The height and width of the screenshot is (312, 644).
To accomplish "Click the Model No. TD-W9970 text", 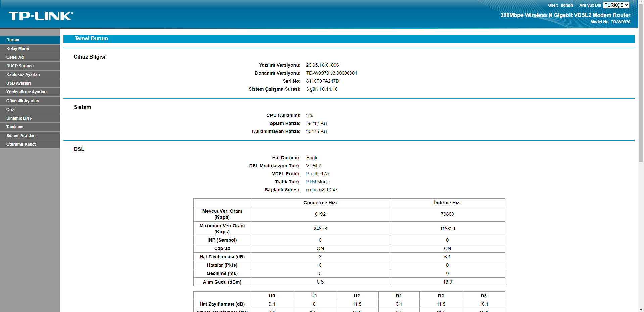I will coord(610,22).
